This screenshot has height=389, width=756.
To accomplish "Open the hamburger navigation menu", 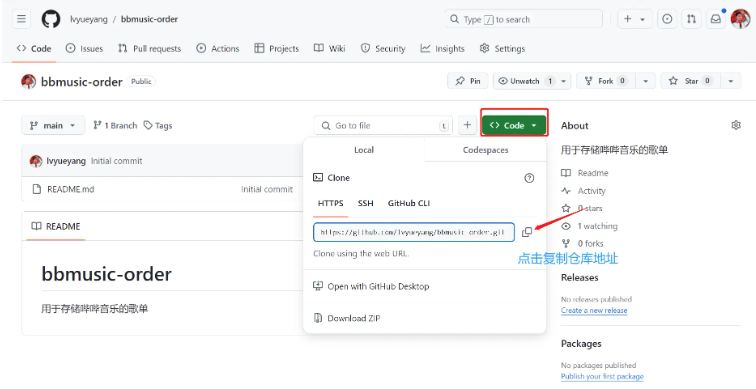I will tap(21, 19).
